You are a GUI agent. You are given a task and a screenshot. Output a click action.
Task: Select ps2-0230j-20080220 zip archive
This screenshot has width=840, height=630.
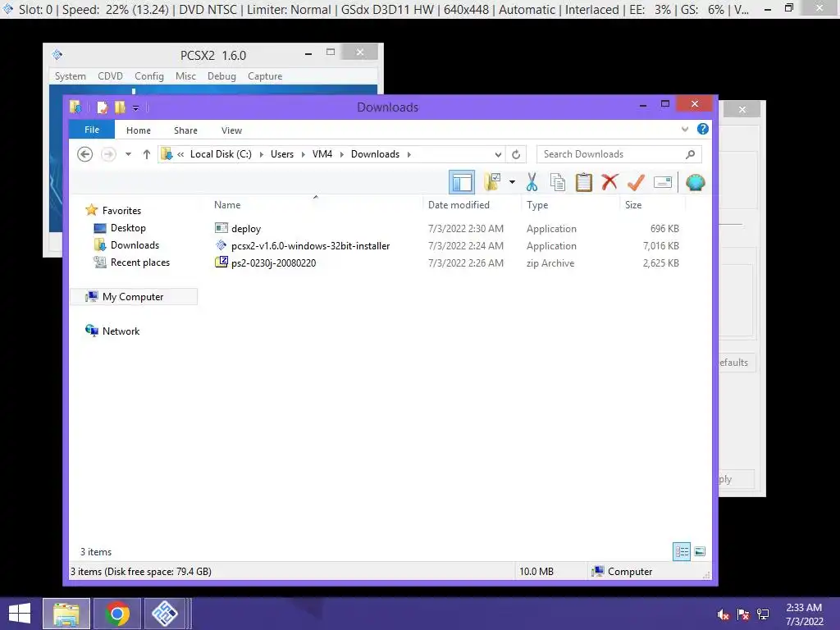(265, 263)
